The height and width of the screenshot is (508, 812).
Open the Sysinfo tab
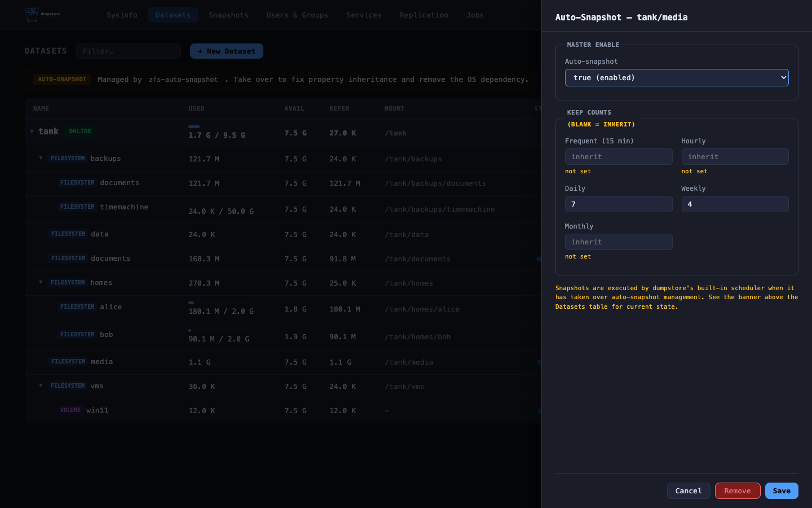pos(122,15)
